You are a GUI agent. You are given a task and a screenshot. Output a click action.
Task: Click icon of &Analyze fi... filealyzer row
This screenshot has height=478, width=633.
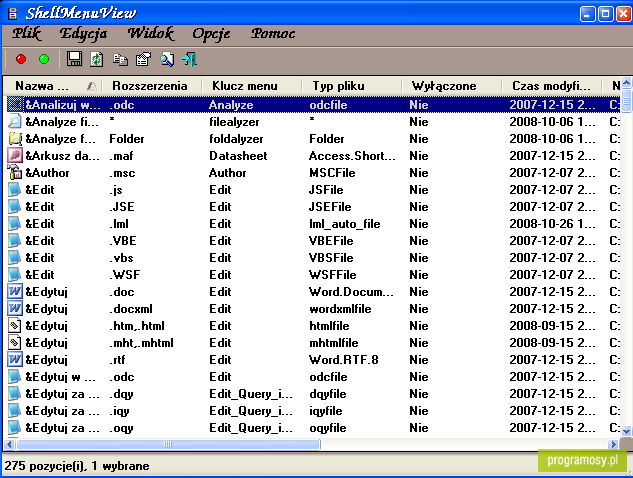coord(15,122)
